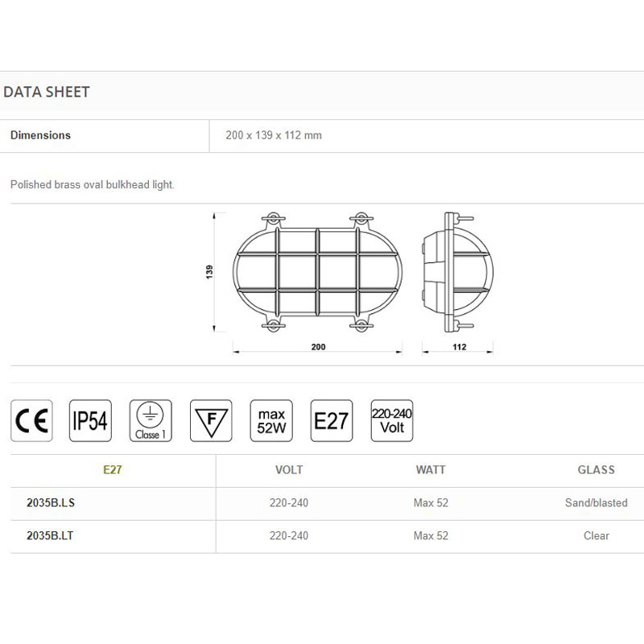
Task: Click the E27 table column header
Action: coord(113,470)
